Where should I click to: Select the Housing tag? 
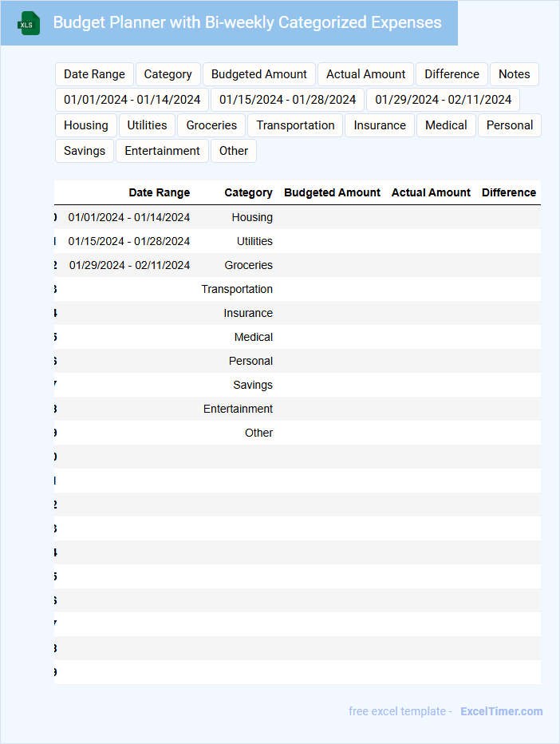86,125
